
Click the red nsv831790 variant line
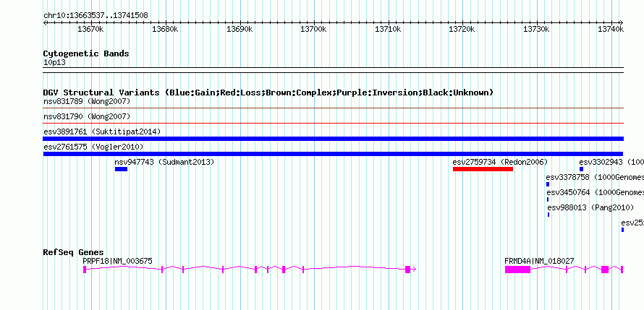(333, 123)
